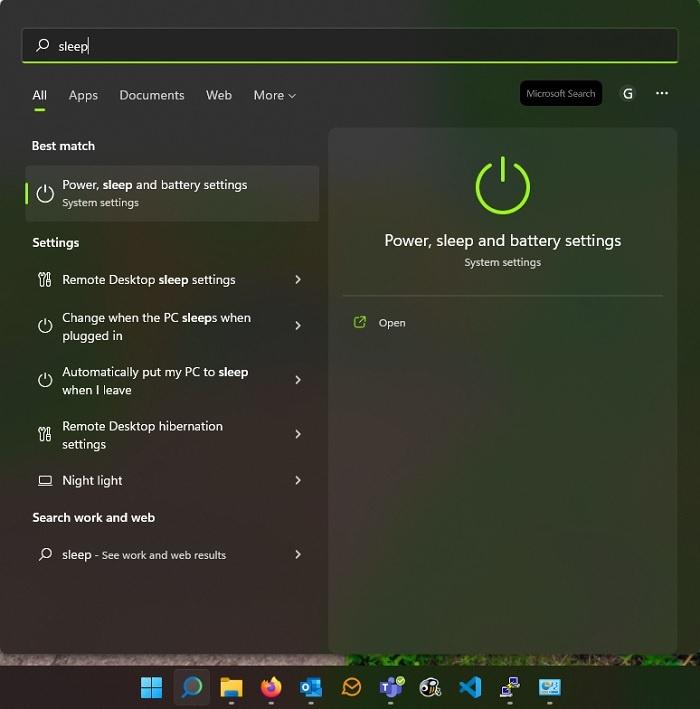The height and width of the screenshot is (709, 700).
Task: Expand Remote Desktop sleep settings chevron
Action: coord(298,280)
